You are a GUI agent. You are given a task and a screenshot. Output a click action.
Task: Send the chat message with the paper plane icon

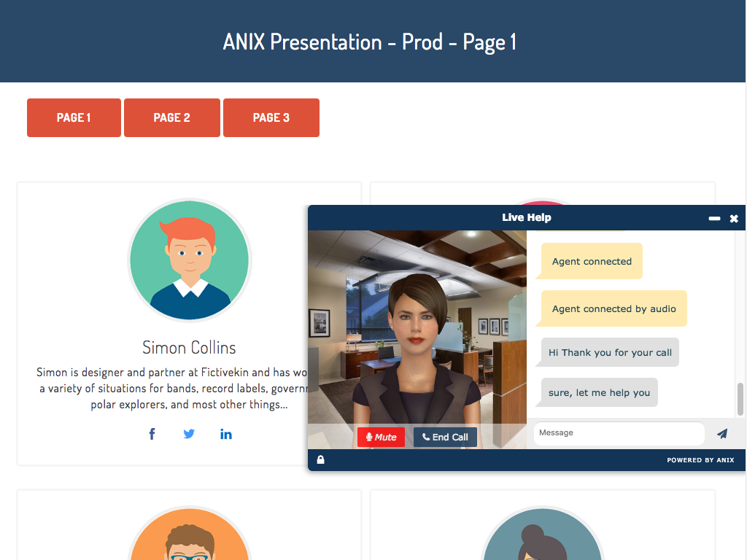[722, 433]
